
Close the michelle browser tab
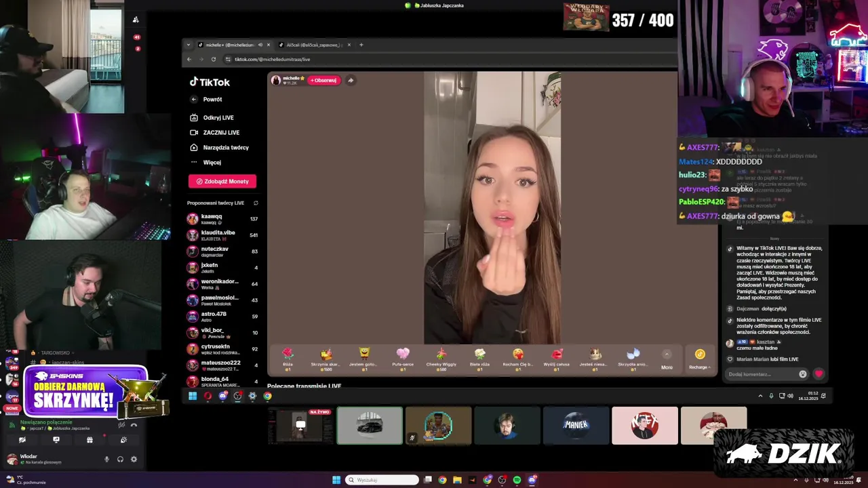[269, 45]
